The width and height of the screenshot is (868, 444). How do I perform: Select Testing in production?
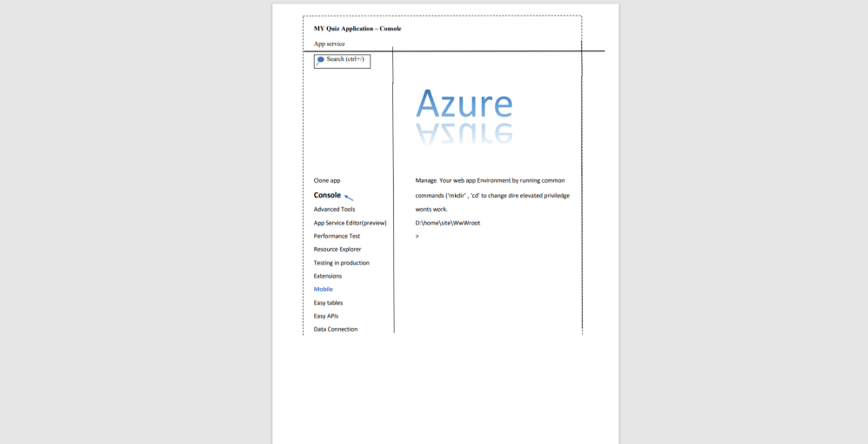click(x=341, y=263)
